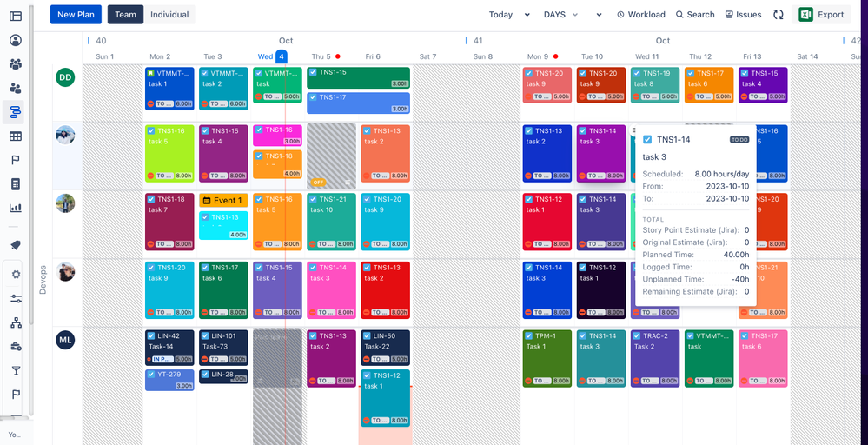
Task: Toggle the checkbox on LIN-50 Task-22 card
Action: coord(367,335)
